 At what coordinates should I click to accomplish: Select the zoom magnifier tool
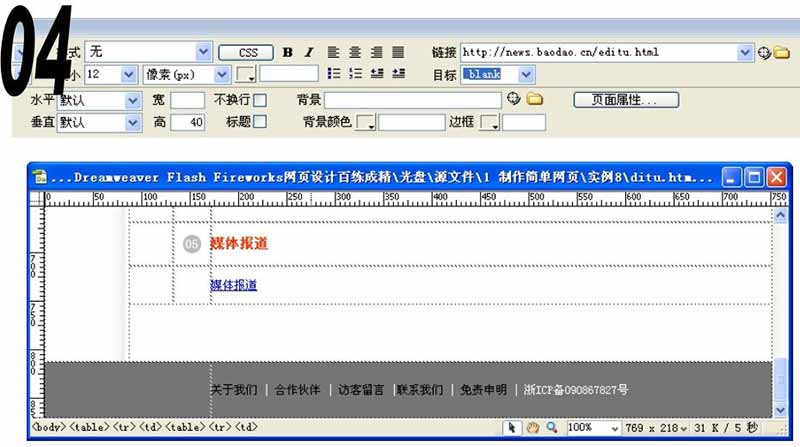(552, 428)
